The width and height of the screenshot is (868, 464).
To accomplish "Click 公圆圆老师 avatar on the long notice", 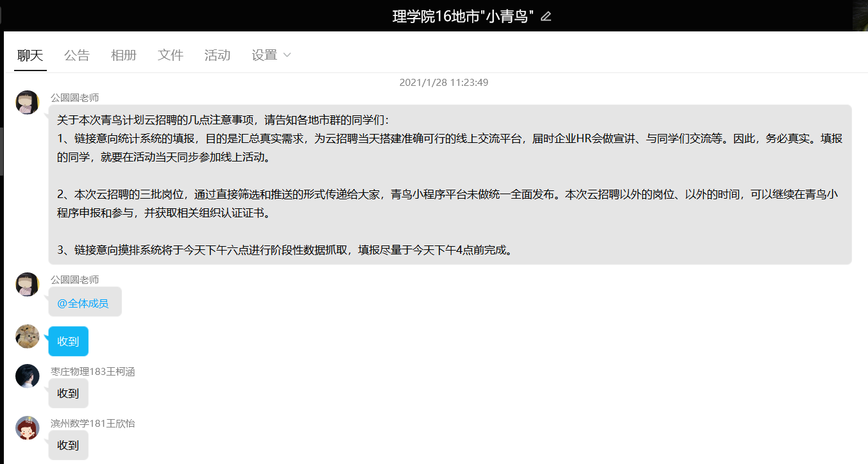I will click(28, 103).
